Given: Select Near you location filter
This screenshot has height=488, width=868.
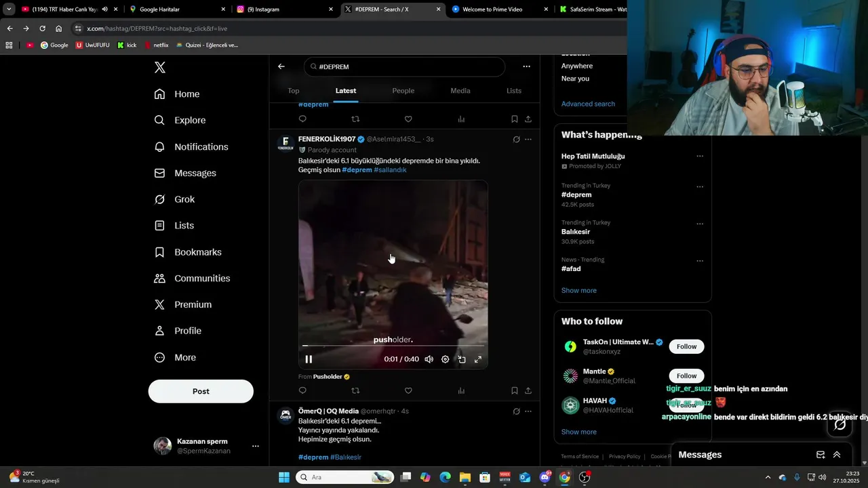Looking at the screenshot, I should tap(575, 79).
